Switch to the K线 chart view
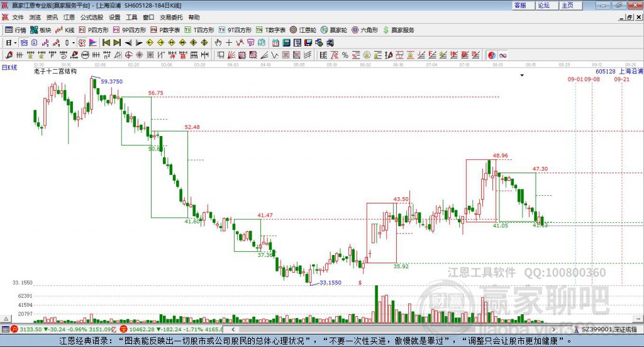 tap(65, 30)
